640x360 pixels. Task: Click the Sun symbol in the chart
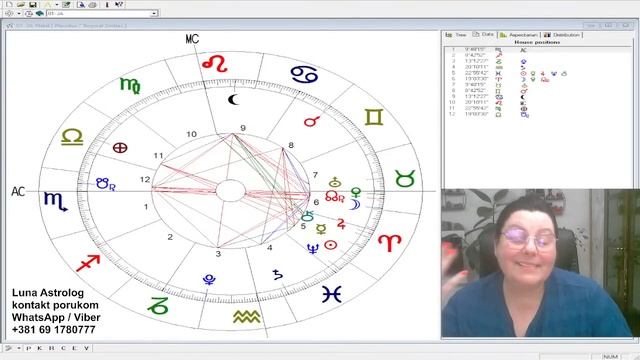[330, 245]
